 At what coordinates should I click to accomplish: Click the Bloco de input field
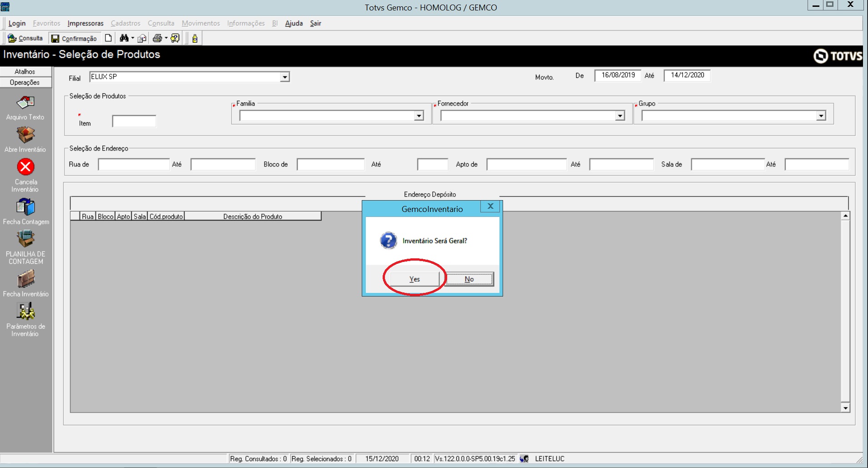pyautogui.click(x=330, y=164)
